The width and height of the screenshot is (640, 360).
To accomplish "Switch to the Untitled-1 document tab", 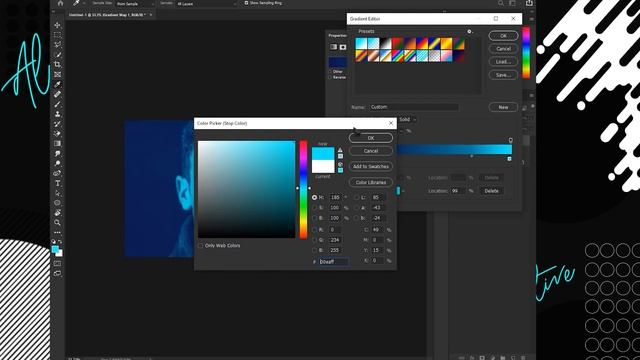I will (x=107, y=15).
